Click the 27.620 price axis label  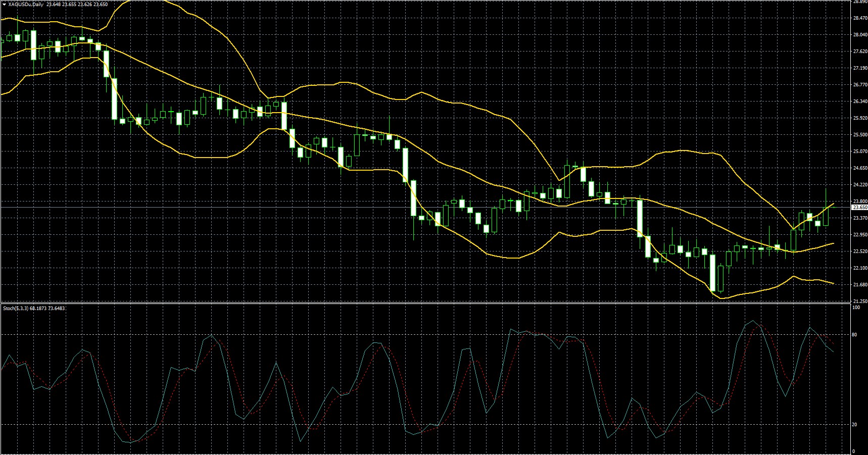pyautogui.click(x=860, y=52)
